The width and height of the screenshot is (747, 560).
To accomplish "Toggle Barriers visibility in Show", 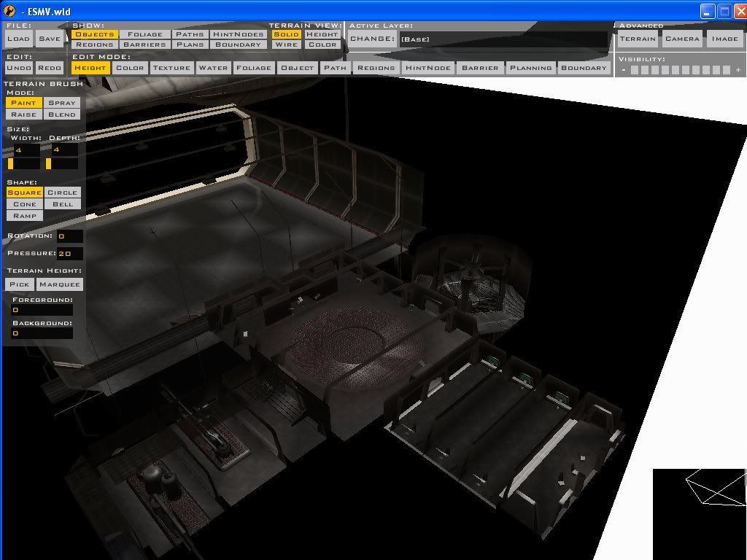I will (145, 44).
